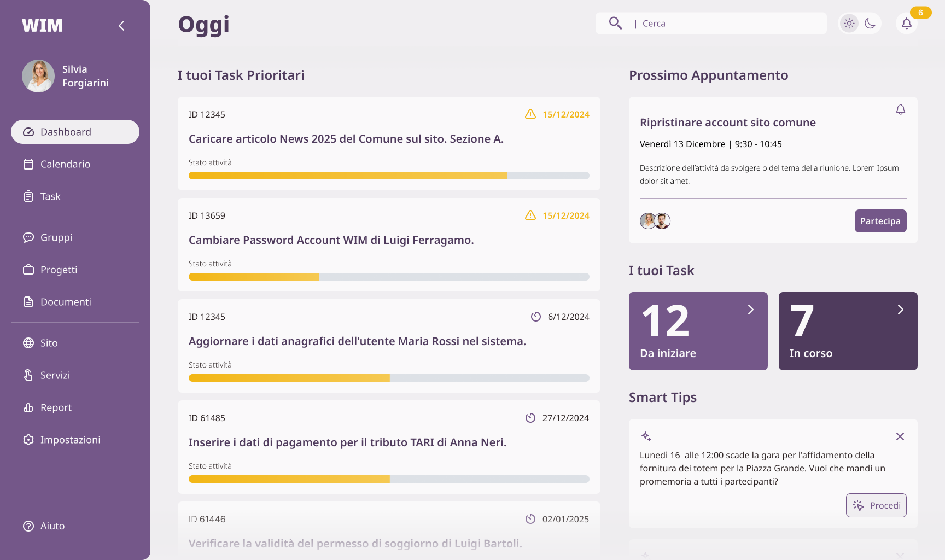Image resolution: width=945 pixels, height=560 pixels.
Task: Click the progress bar of the Caricare articolo News task
Action: [x=389, y=176]
